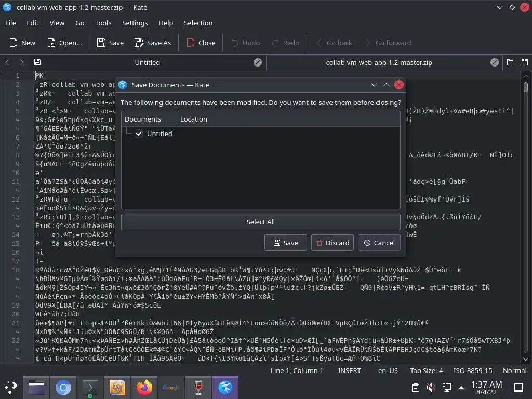Click Save button in Save Documents dialog
The width and height of the screenshot is (532, 399).
tap(286, 243)
